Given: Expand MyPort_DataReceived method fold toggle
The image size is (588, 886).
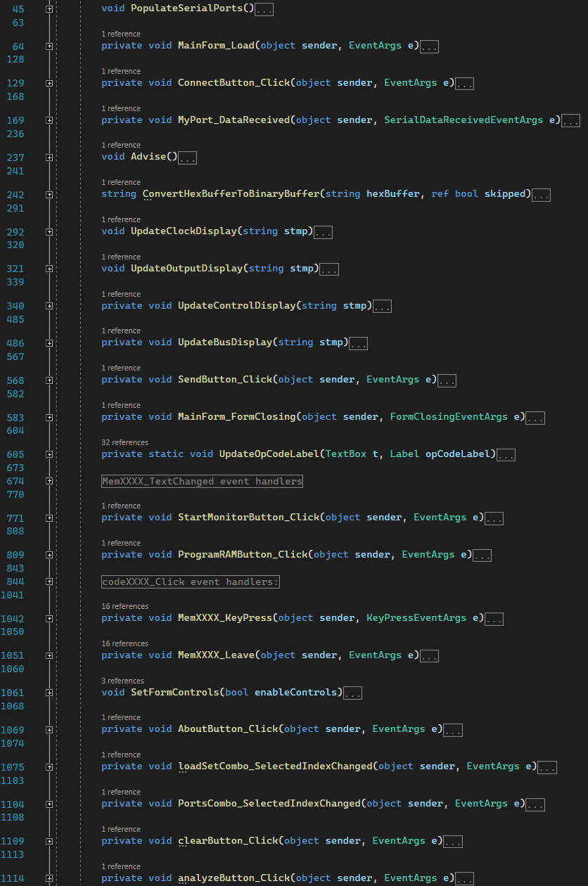Looking at the screenshot, I should pos(49,120).
